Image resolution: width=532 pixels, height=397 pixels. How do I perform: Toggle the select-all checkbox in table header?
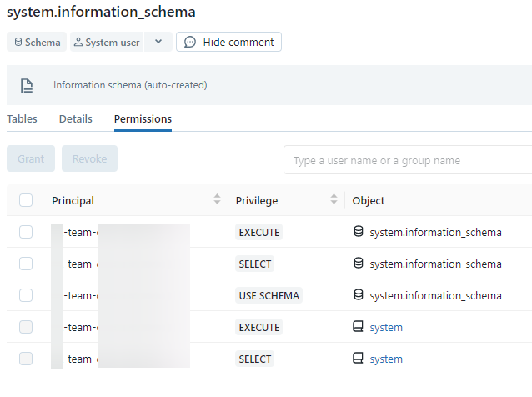pos(26,200)
